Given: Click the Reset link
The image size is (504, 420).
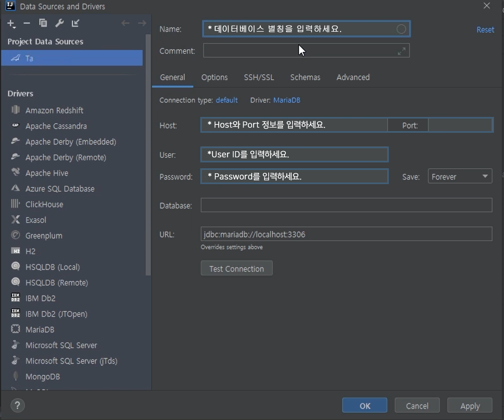Looking at the screenshot, I should coord(485,30).
